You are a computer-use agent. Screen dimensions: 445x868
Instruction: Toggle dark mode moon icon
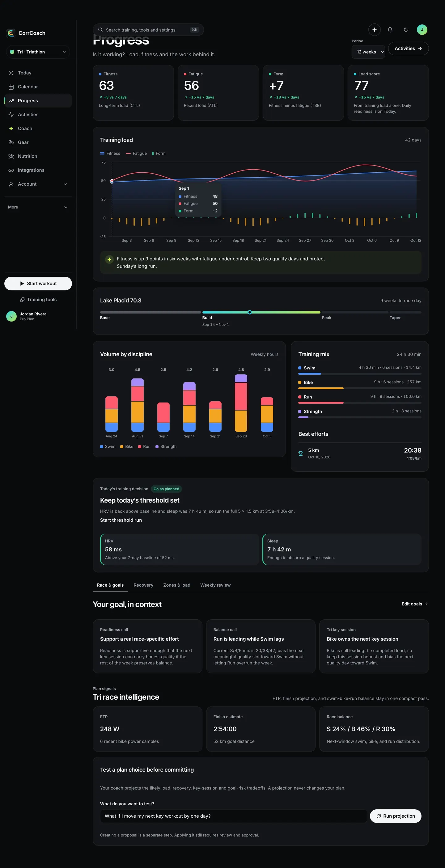point(406,30)
